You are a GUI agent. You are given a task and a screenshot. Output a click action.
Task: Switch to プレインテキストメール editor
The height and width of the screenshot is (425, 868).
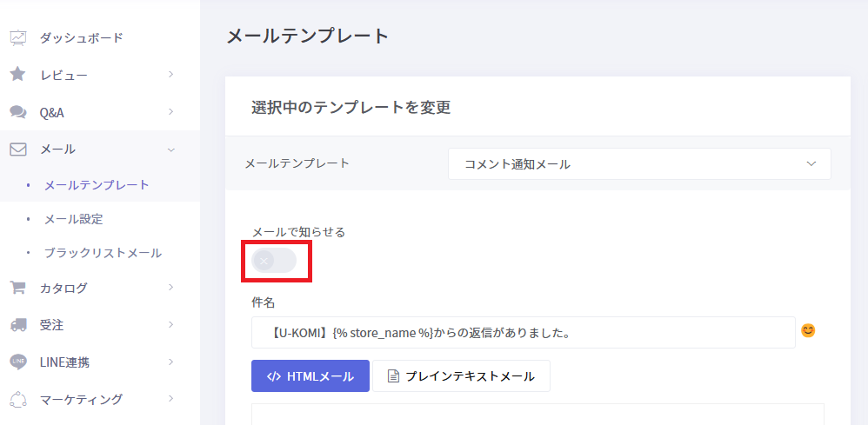[461, 376]
